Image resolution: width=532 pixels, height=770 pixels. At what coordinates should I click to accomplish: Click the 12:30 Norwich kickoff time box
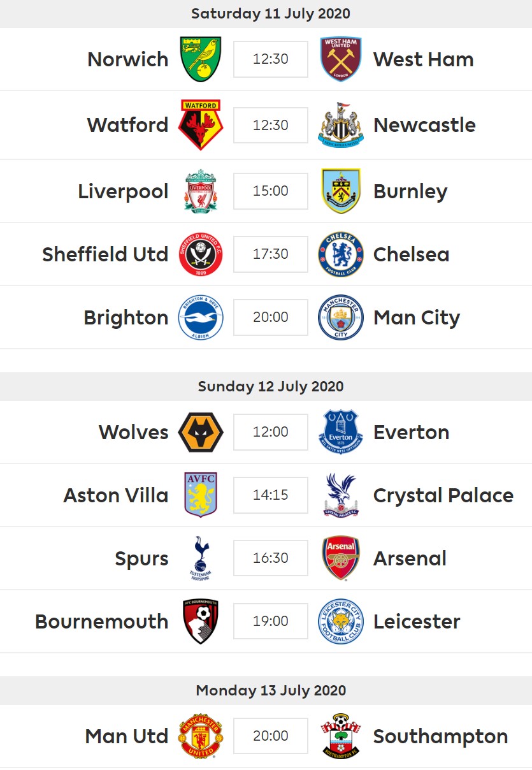click(271, 59)
